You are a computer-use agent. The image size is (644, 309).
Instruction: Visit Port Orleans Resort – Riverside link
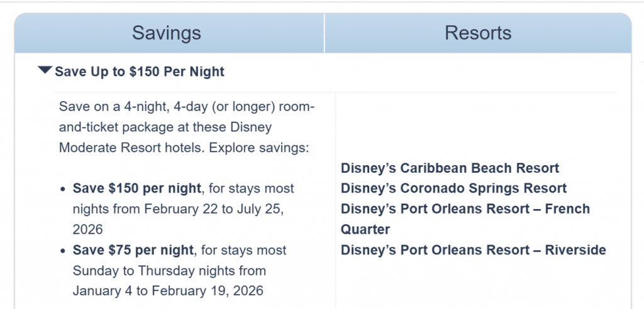tap(473, 250)
